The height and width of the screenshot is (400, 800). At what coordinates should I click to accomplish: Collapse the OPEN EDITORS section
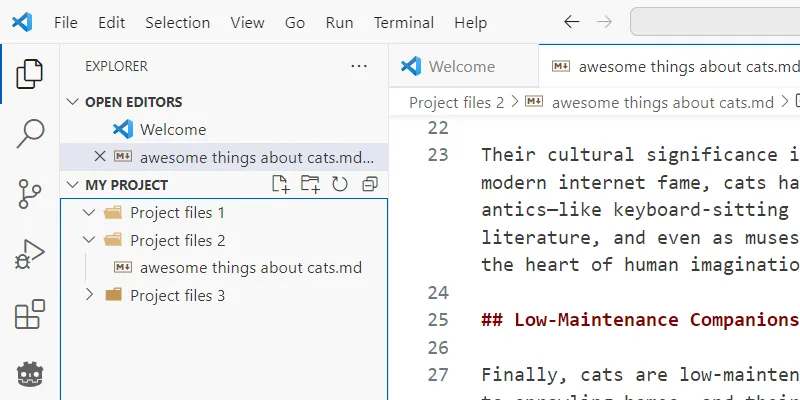click(72, 102)
